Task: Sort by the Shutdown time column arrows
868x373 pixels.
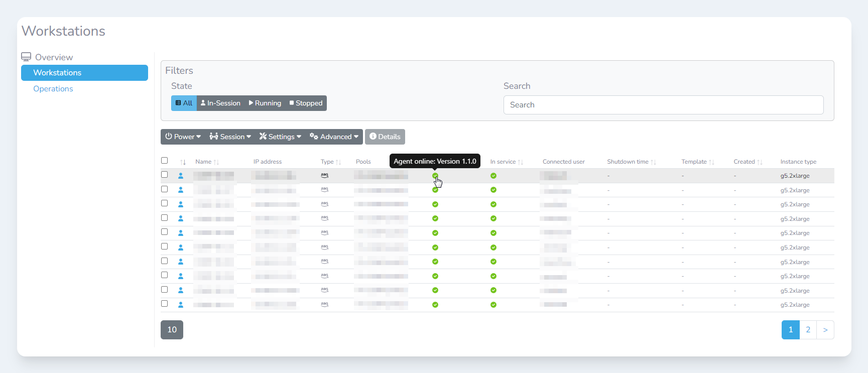Action: point(653,162)
